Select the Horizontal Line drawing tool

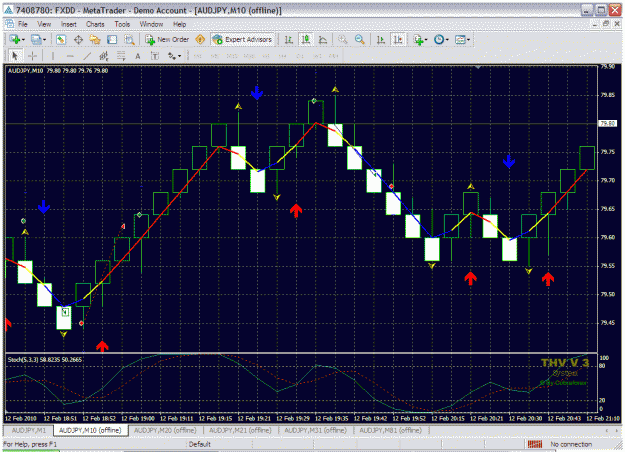coord(70,56)
